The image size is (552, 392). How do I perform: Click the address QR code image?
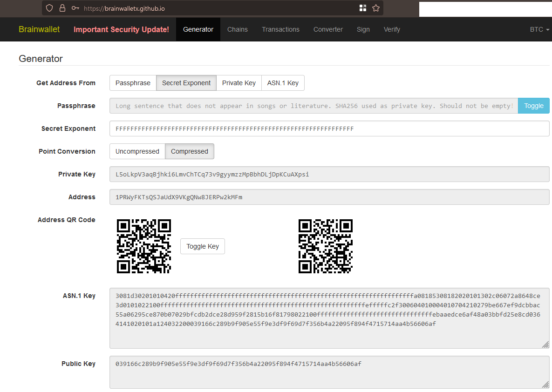click(x=144, y=246)
